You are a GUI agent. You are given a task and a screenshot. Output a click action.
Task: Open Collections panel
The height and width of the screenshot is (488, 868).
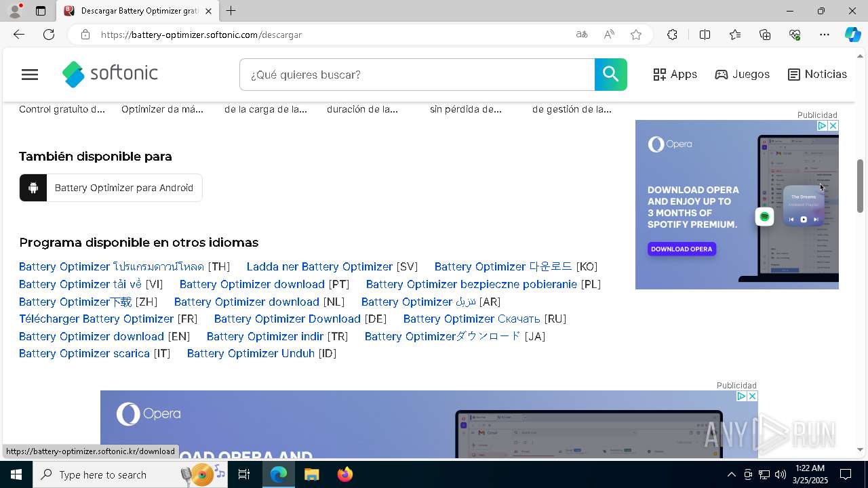[x=765, y=35]
